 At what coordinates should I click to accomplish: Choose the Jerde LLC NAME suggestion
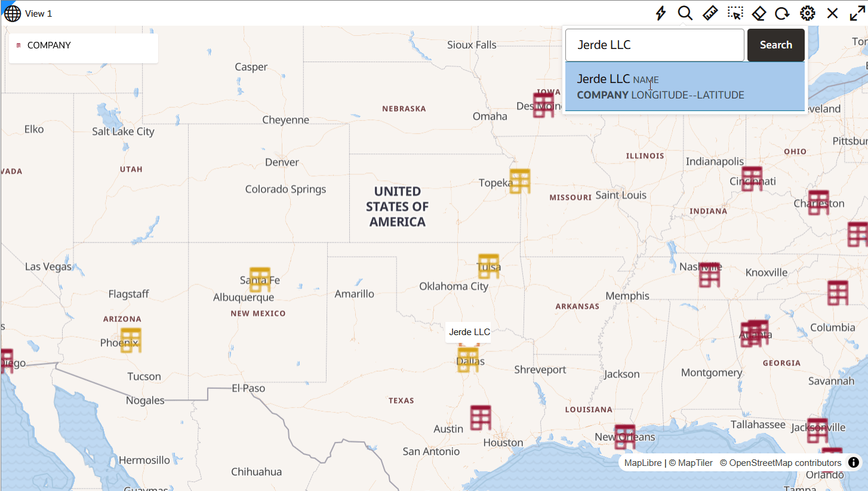click(685, 87)
